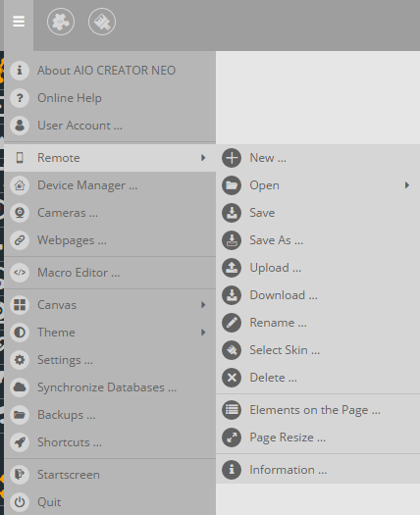Click the X circle icon for Delete
The image size is (420, 515).
pyautogui.click(x=232, y=378)
